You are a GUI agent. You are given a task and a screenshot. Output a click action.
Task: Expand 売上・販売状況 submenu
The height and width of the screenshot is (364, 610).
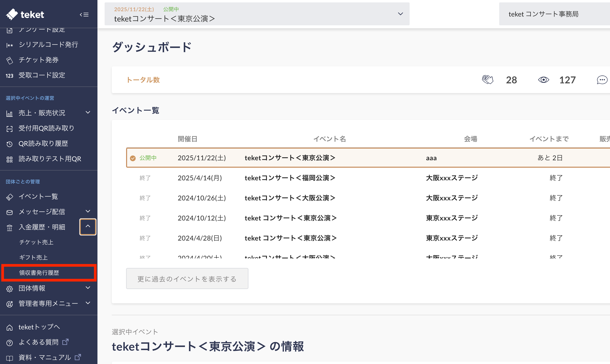[88, 112]
